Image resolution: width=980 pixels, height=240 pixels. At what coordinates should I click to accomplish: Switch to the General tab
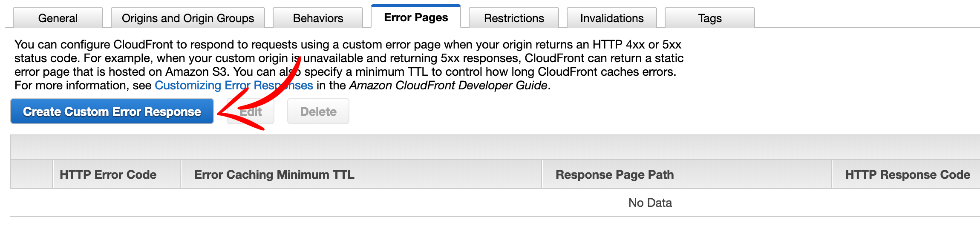pyautogui.click(x=58, y=18)
